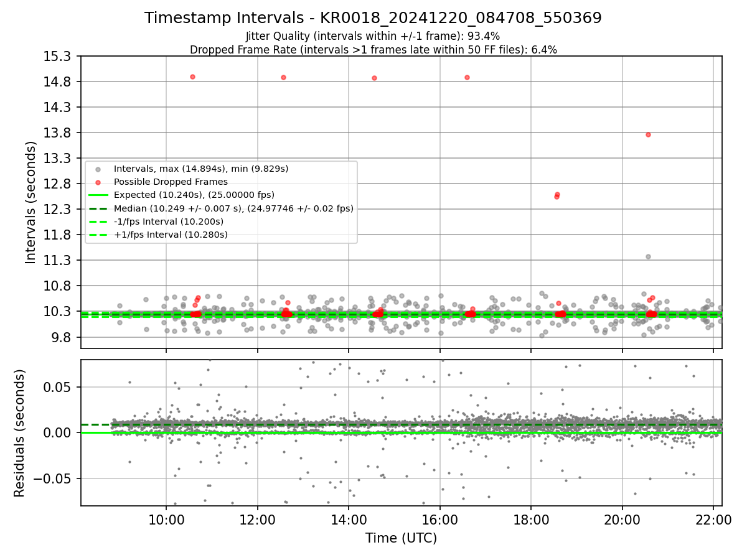Click the gray interval point at 11.3 seconds
Image resolution: width=747 pixels, height=560 pixels.
648,256
